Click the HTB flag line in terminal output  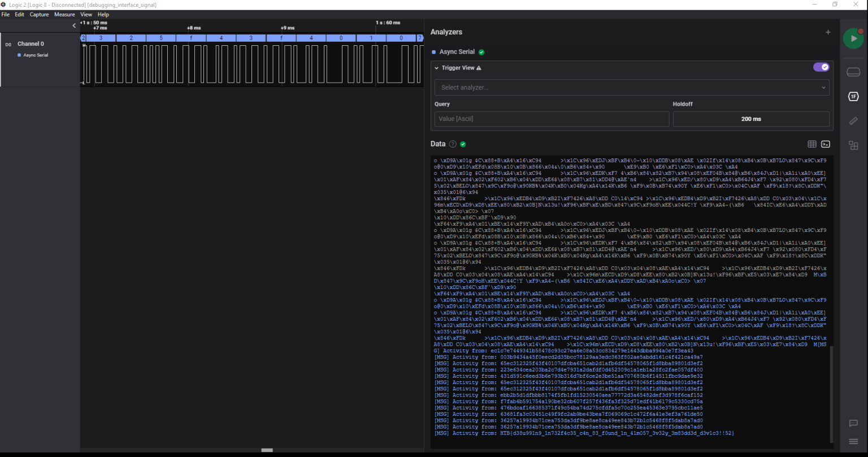[x=584, y=433]
